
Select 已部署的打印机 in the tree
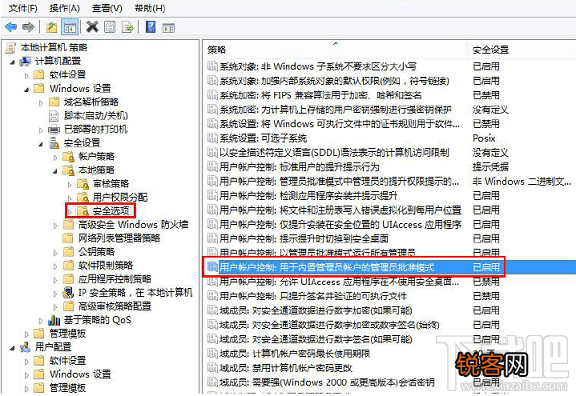click(96, 129)
